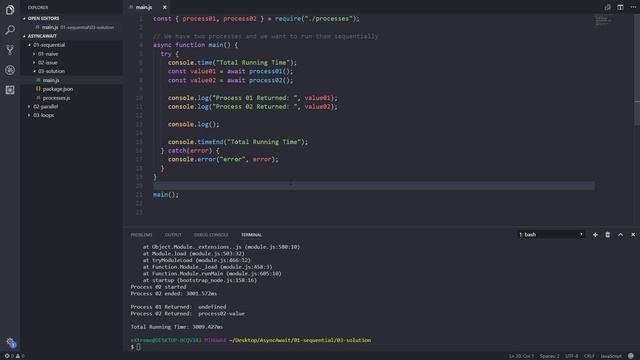Click the errors and warnings status indicator
The height and width of the screenshot is (360, 640).
(14, 356)
